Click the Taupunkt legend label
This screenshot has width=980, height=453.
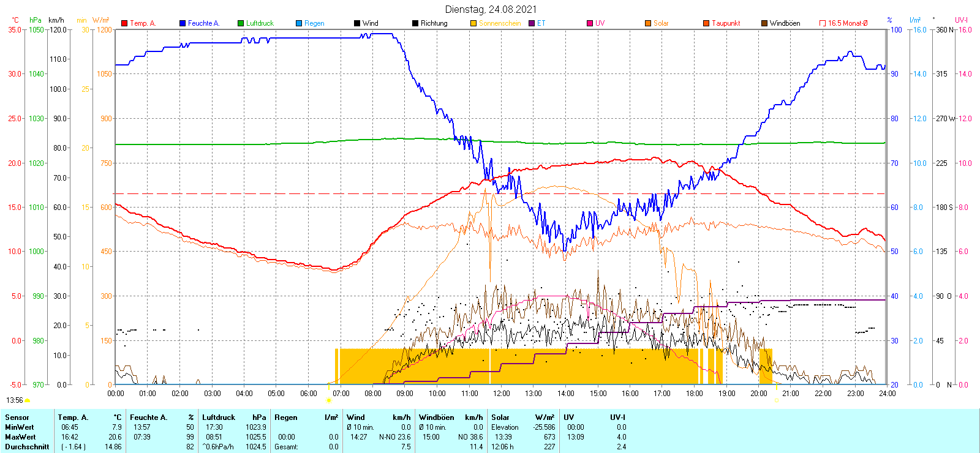[726, 23]
